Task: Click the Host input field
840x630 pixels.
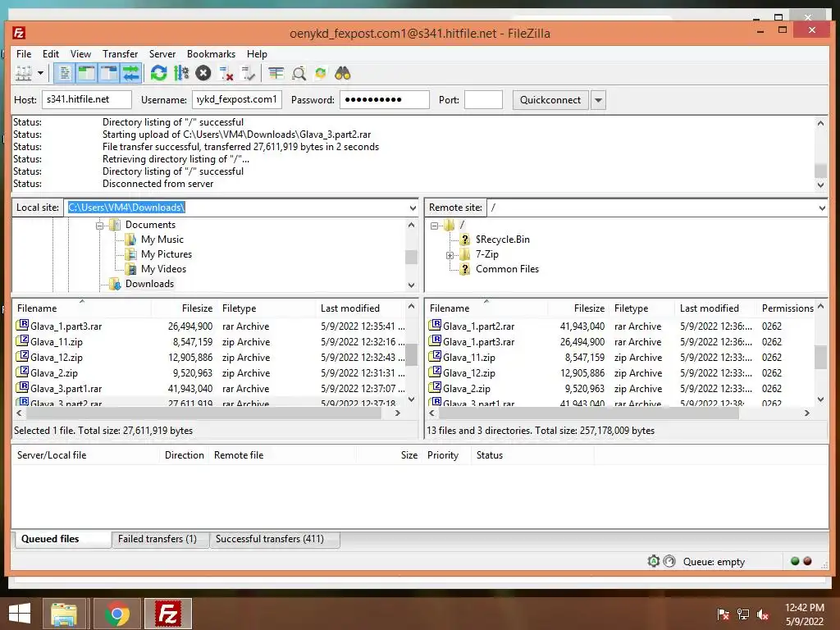Action: coord(87,99)
